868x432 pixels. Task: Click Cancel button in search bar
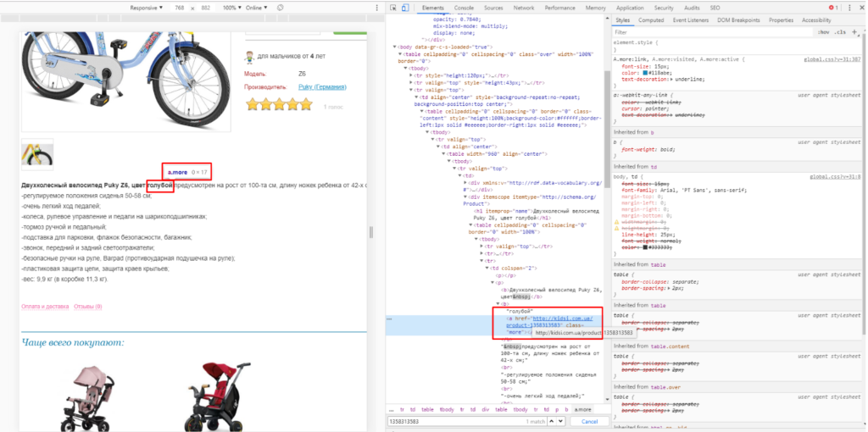click(x=589, y=421)
